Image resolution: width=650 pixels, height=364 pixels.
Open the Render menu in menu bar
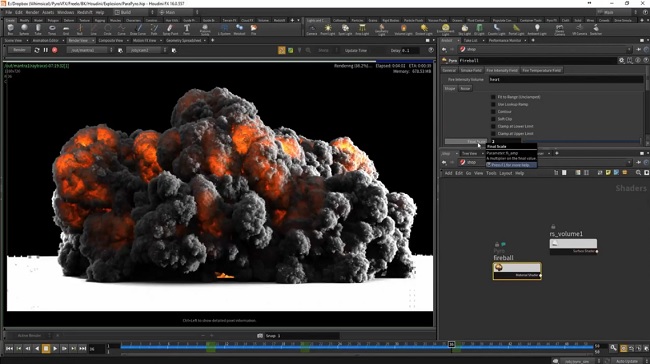click(32, 12)
